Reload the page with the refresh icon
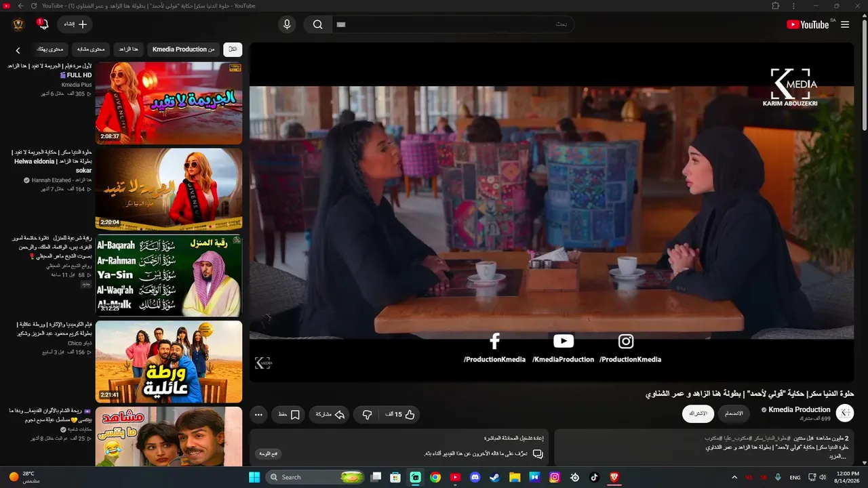 [x=34, y=5]
